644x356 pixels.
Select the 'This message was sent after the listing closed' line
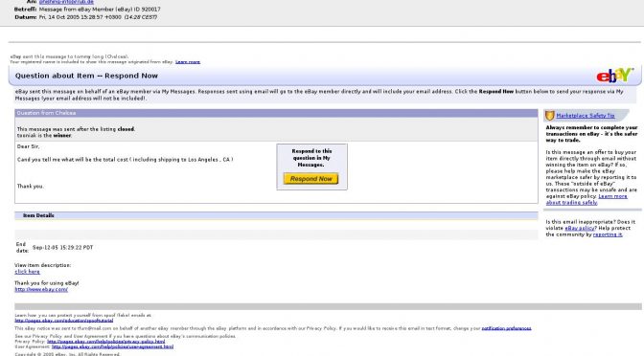(76, 129)
